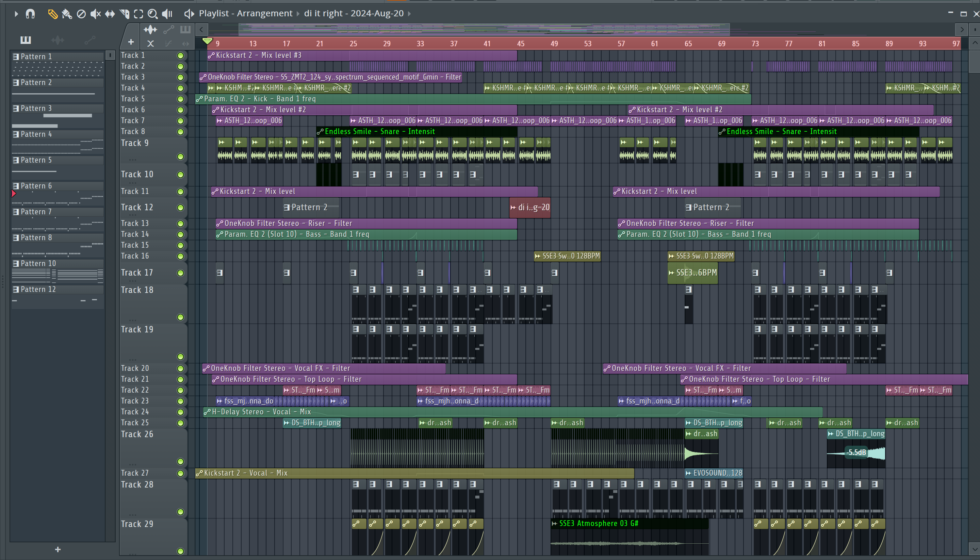Show automation clips in picker panel
Viewport: 980px width, 560px height.
89,39
